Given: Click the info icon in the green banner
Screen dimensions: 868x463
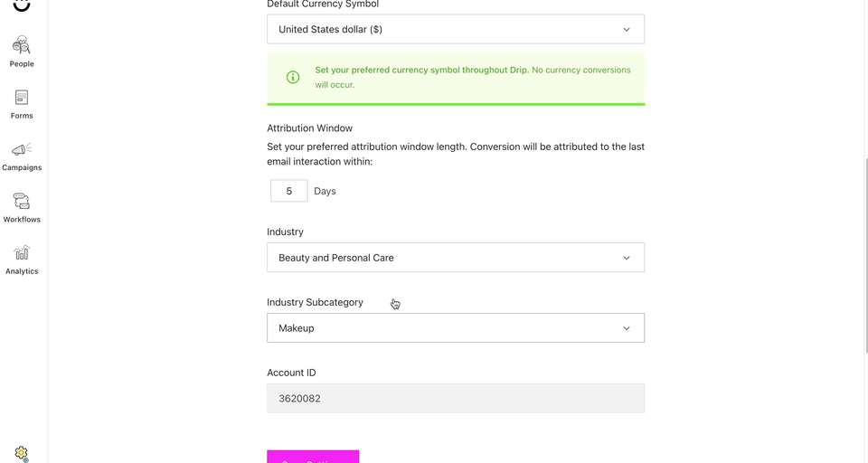Looking at the screenshot, I should [293, 77].
